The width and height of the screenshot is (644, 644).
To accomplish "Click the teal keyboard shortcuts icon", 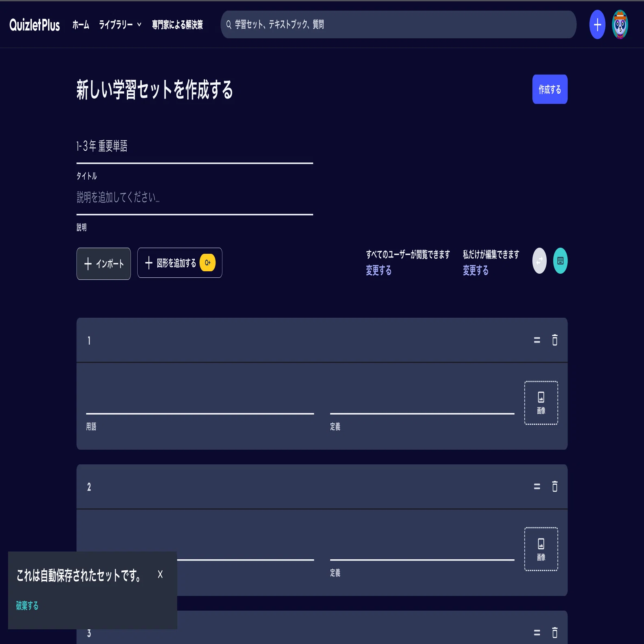I will (560, 261).
